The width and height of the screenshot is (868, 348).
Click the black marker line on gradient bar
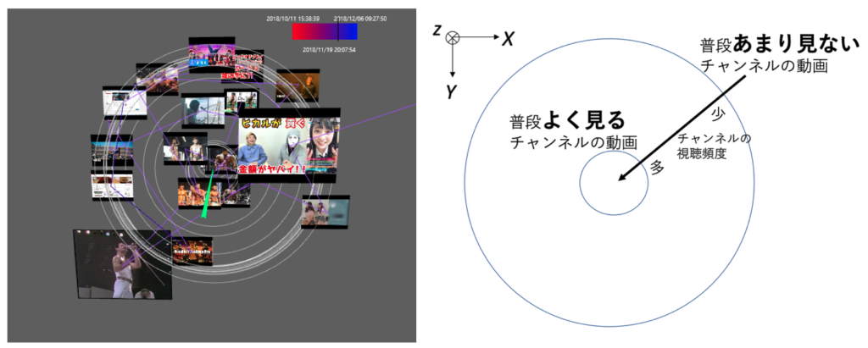point(337,32)
